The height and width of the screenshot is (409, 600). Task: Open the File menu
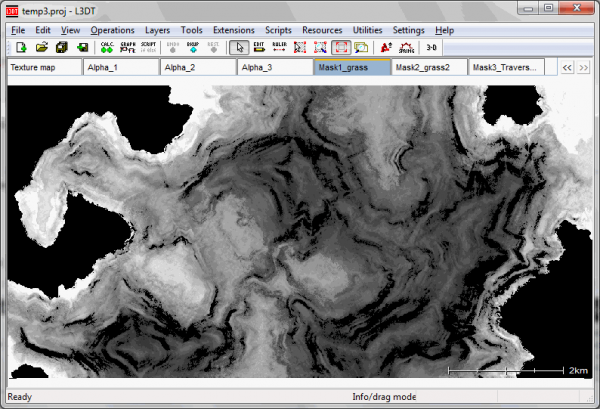[x=18, y=31]
